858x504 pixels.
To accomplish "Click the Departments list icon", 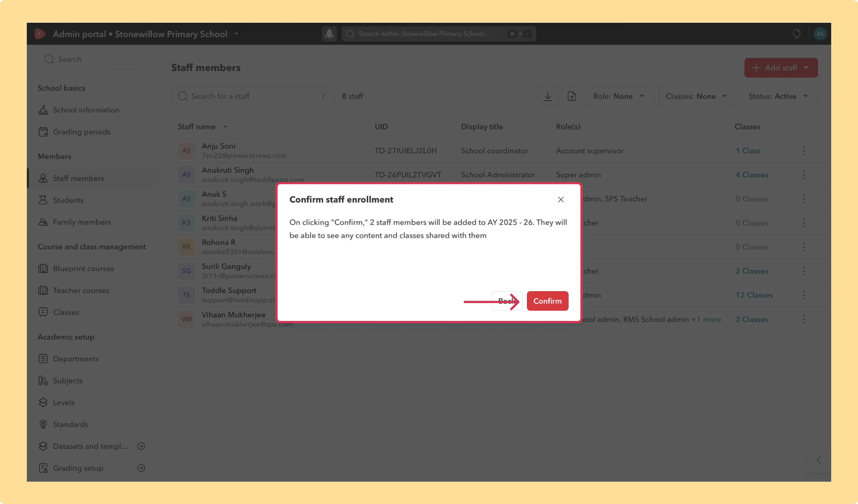I will point(43,359).
